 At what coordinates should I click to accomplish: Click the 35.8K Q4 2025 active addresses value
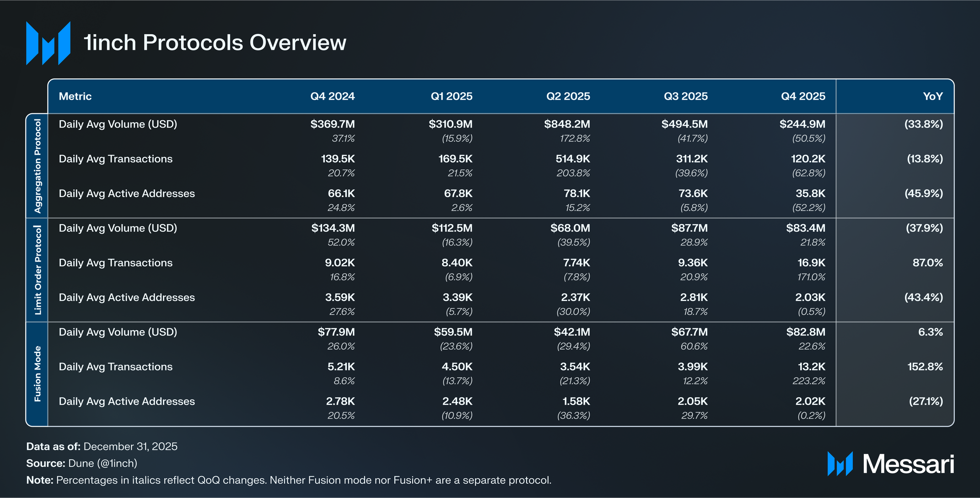pyautogui.click(x=810, y=194)
